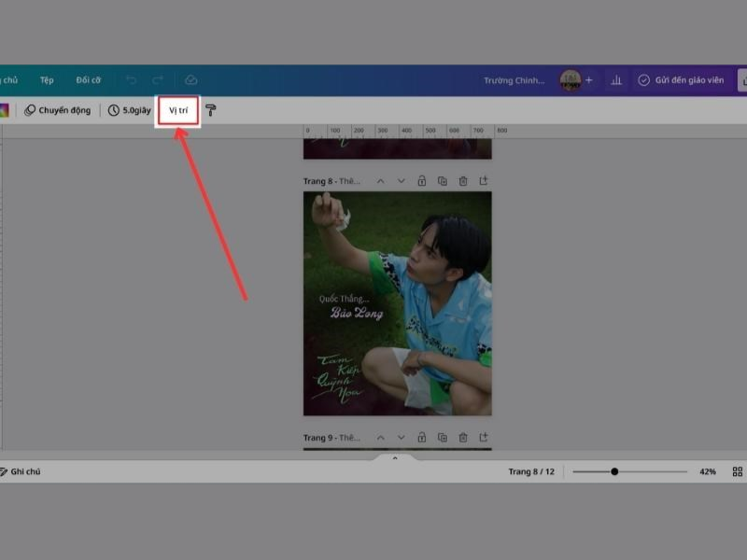Add a new page after Trang 8
Viewport: 747px width, 560px height.
point(484,180)
